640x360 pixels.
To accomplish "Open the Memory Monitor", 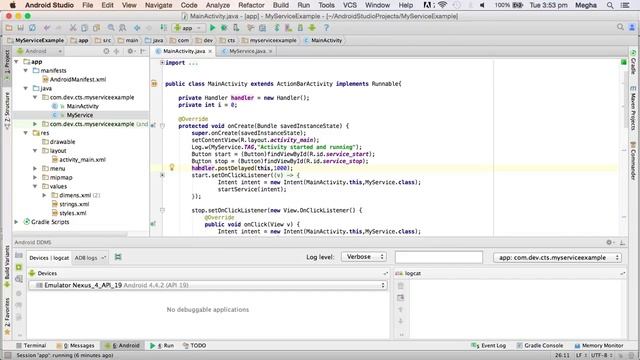I will click(x=599, y=345).
